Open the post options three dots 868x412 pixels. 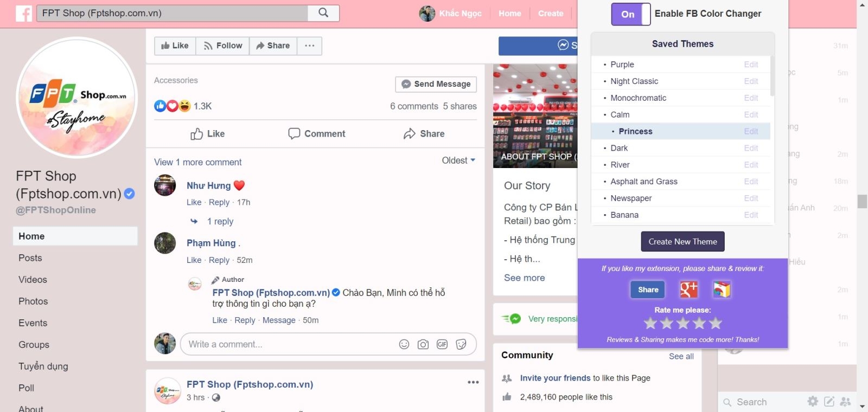pyautogui.click(x=473, y=382)
